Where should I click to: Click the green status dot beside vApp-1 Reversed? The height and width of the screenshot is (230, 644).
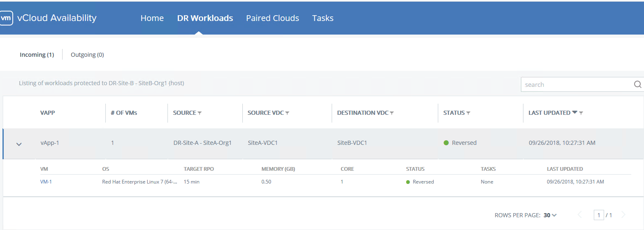pos(446,143)
